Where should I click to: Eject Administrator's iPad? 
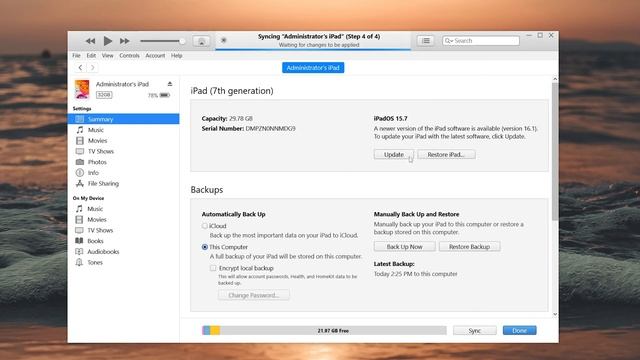pyautogui.click(x=170, y=84)
